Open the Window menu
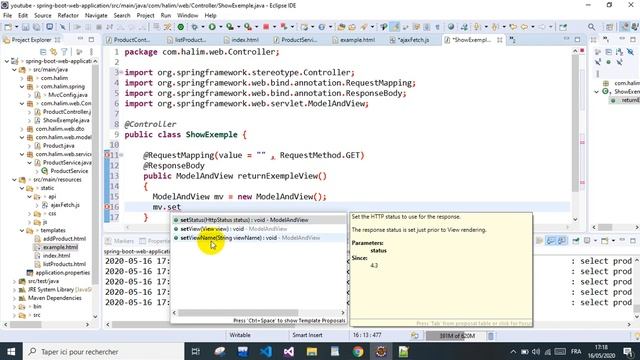Viewport: 640px width, 360px height. (x=187, y=16)
